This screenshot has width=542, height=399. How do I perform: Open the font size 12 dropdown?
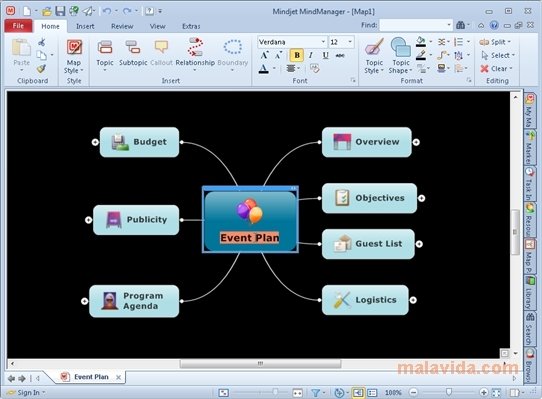point(350,42)
